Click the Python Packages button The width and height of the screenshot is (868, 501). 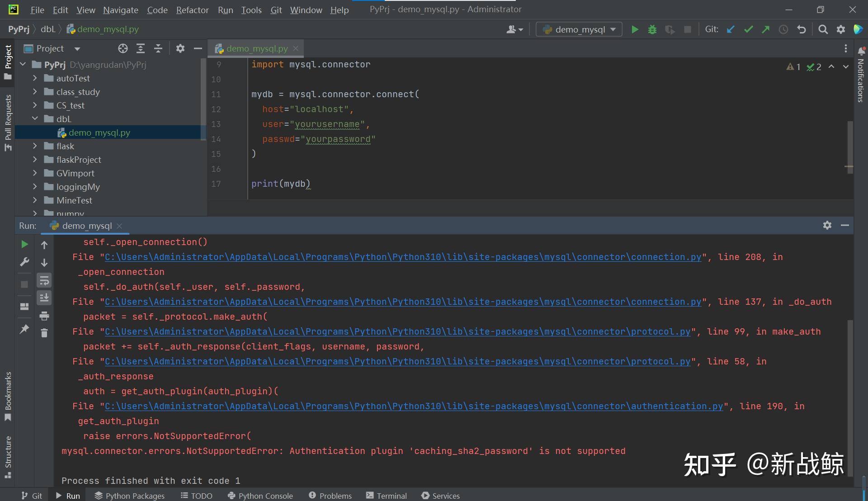pyautogui.click(x=130, y=496)
